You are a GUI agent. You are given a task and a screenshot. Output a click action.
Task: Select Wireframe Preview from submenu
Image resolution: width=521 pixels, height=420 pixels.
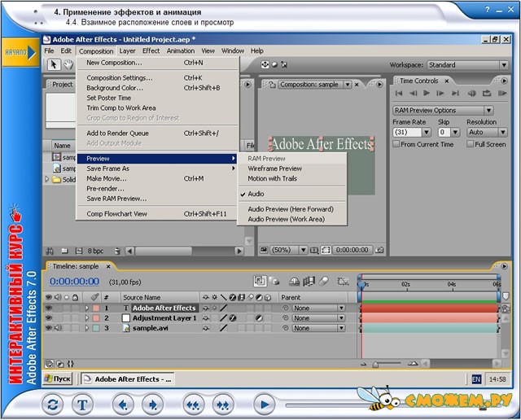point(291,168)
